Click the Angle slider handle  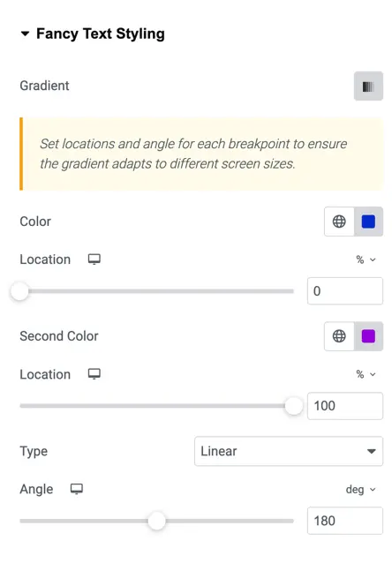pos(156,521)
